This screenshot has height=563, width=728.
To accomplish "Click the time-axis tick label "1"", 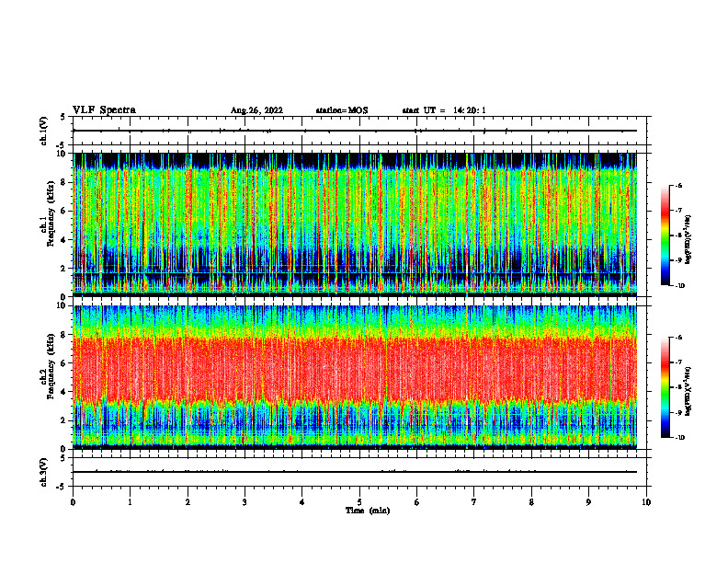I will click(x=131, y=502).
